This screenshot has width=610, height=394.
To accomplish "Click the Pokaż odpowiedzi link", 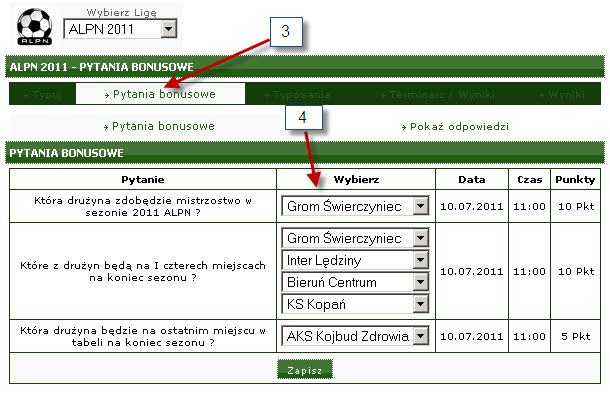I will pyautogui.click(x=456, y=127).
